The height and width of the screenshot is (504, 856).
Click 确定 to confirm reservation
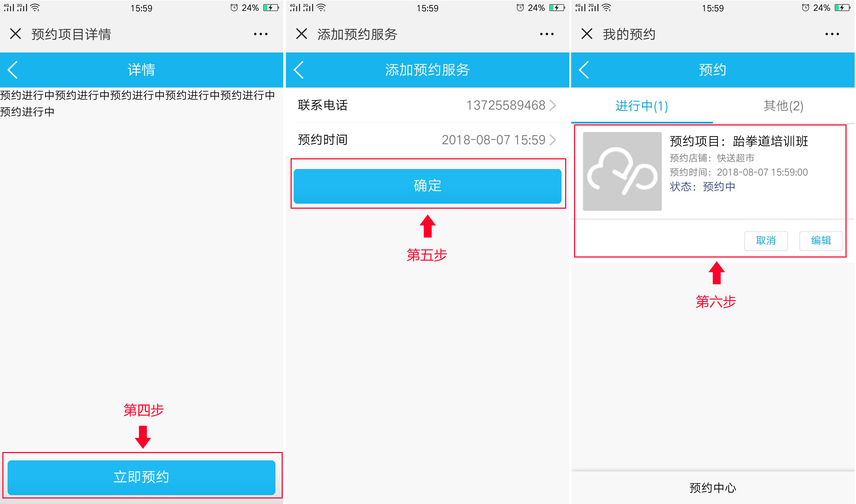427,184
